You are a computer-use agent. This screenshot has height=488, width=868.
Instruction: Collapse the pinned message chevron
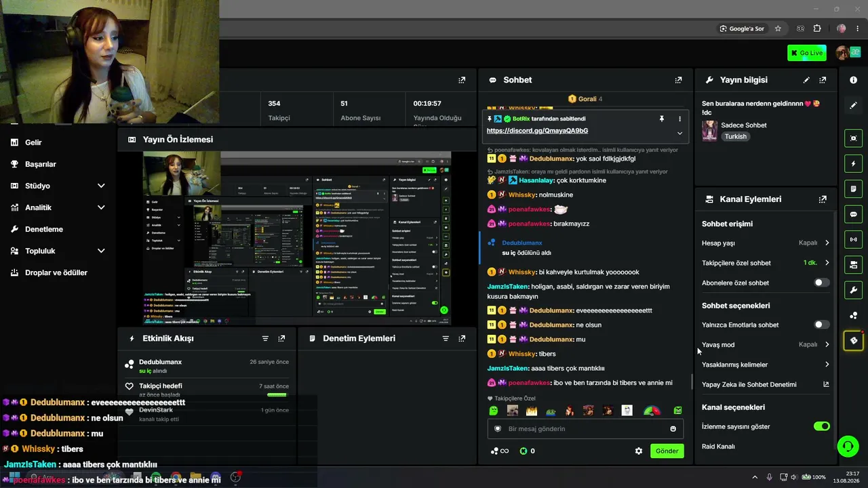click(x=679, y=134)
